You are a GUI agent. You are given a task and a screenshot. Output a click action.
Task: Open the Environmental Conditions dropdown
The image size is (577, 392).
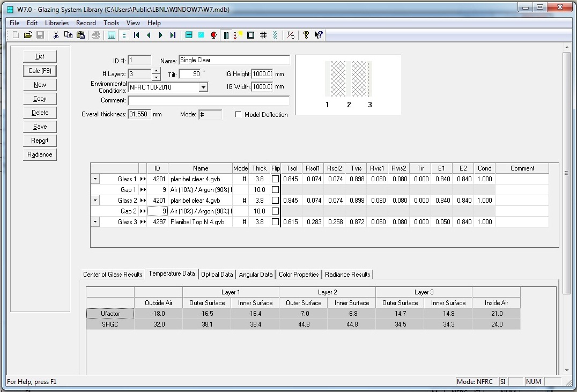click(x=203, y=87)
